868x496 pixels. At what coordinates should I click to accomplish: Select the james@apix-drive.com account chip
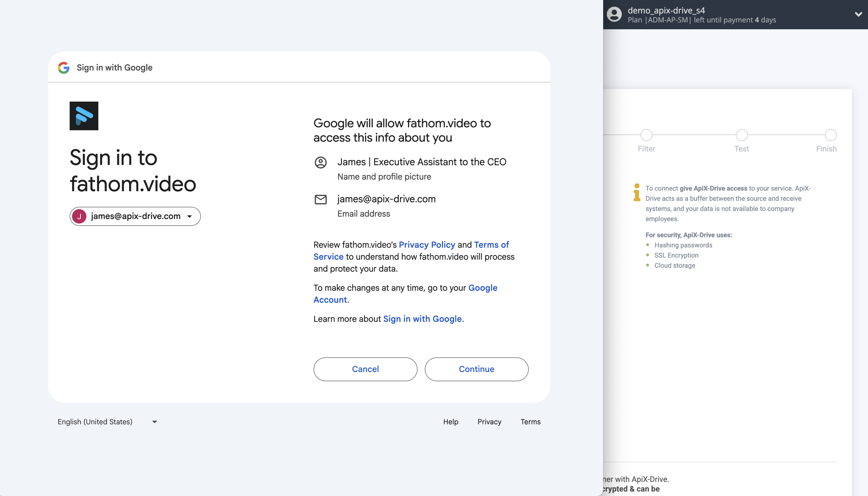(x=135, y=216)
